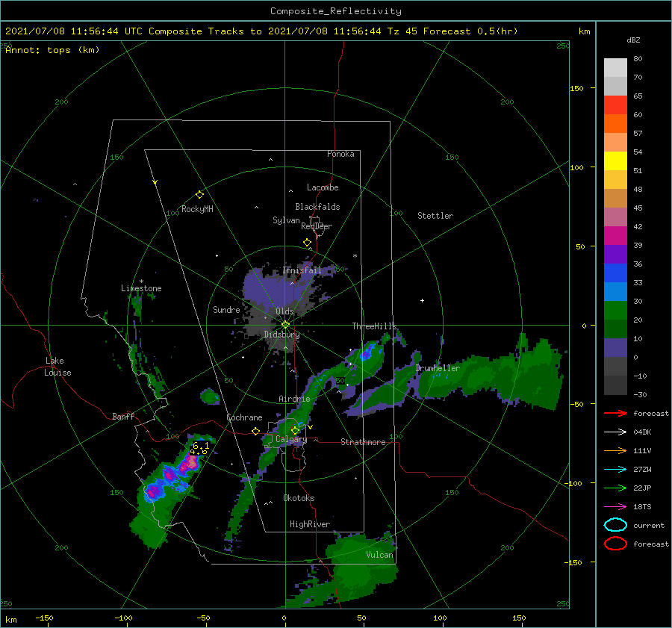The image size is (672, 628).
Task: Click the Cochrane town label
Action: [244, 417]
